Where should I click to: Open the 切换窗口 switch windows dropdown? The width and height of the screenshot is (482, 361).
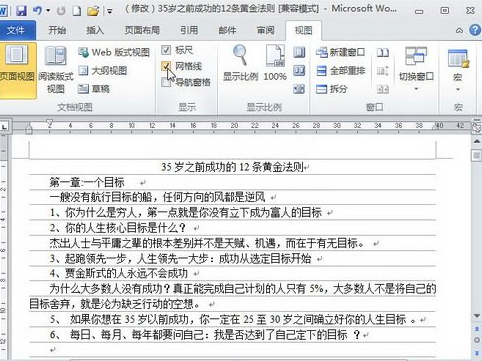pyautogui.click(x=416, y=69)
